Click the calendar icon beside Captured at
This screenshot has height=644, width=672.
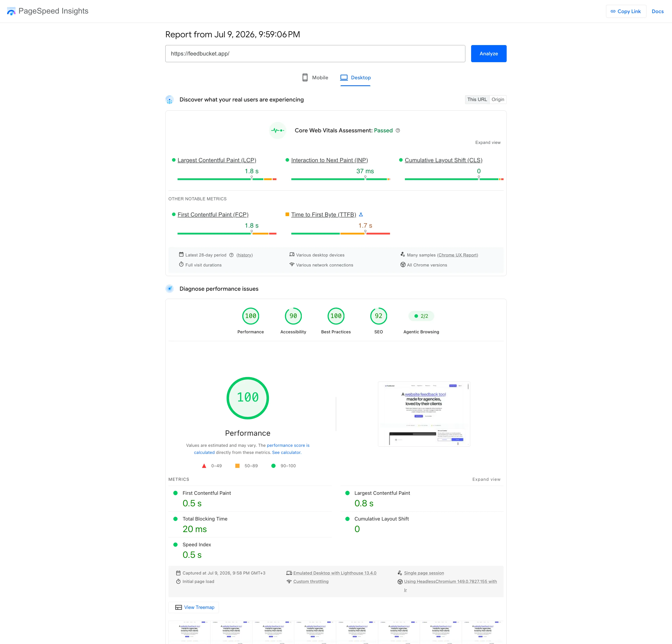(178, 573)
